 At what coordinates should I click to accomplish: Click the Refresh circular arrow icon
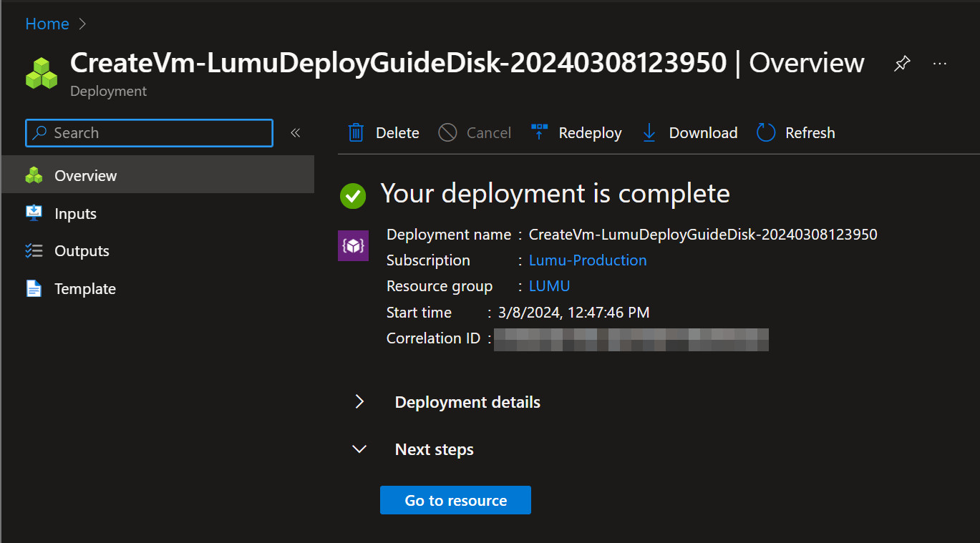766,133
